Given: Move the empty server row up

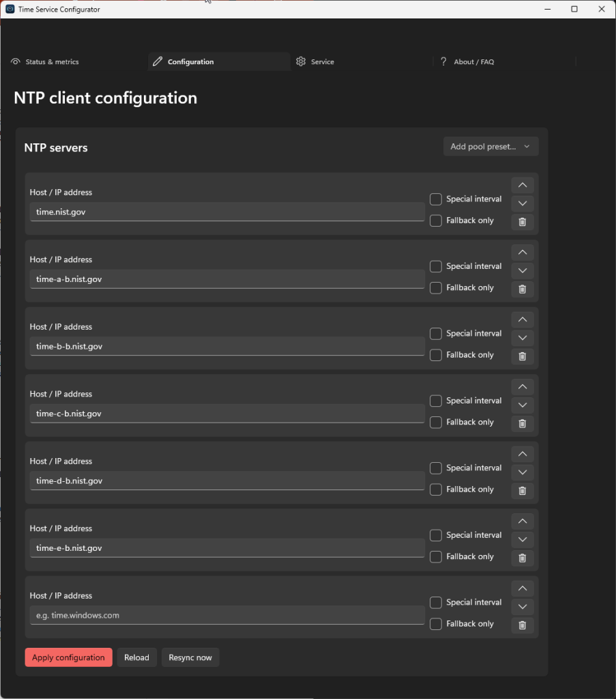Looking at the screenshot, I should coord(523,589).
